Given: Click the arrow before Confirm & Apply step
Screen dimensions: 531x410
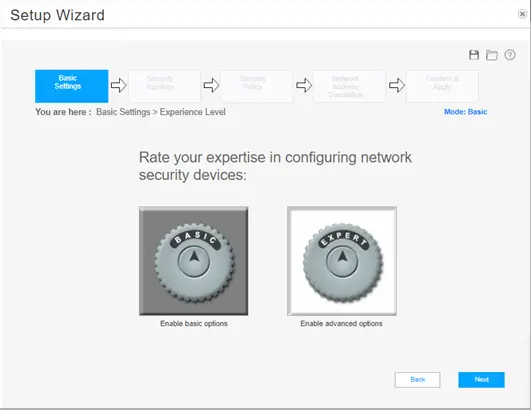Looking at the screenshot, I should (x=397, y=85).
